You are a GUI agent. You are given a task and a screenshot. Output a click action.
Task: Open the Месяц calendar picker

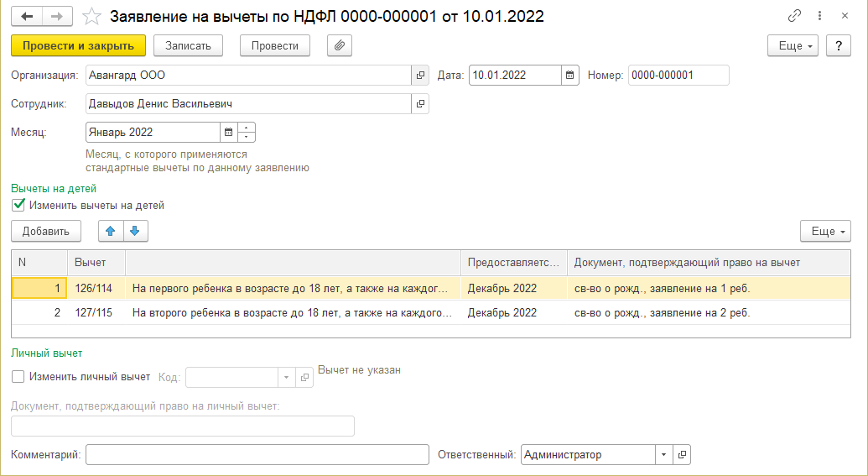(x=227, y=133)
